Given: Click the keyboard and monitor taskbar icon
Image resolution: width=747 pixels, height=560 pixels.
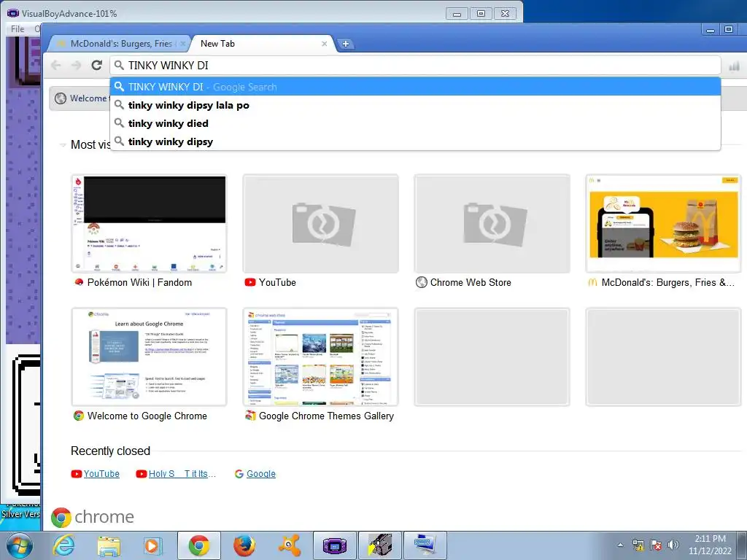Looking at the screenshot, I should coord(425,545).
